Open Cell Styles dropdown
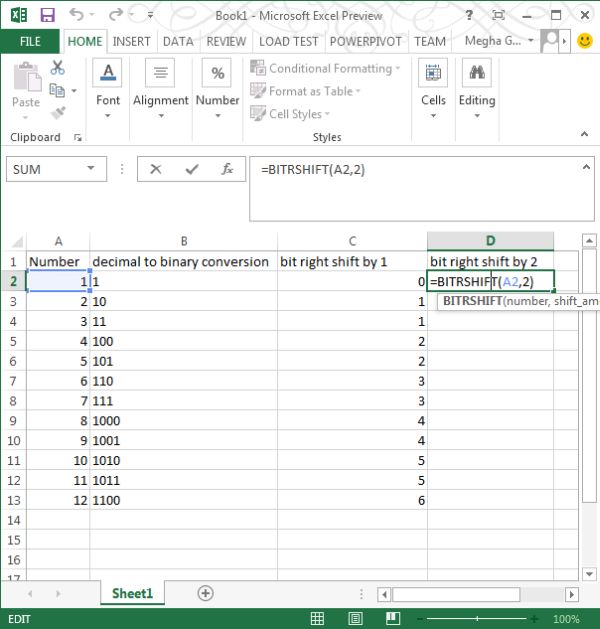 pos(290,114)
